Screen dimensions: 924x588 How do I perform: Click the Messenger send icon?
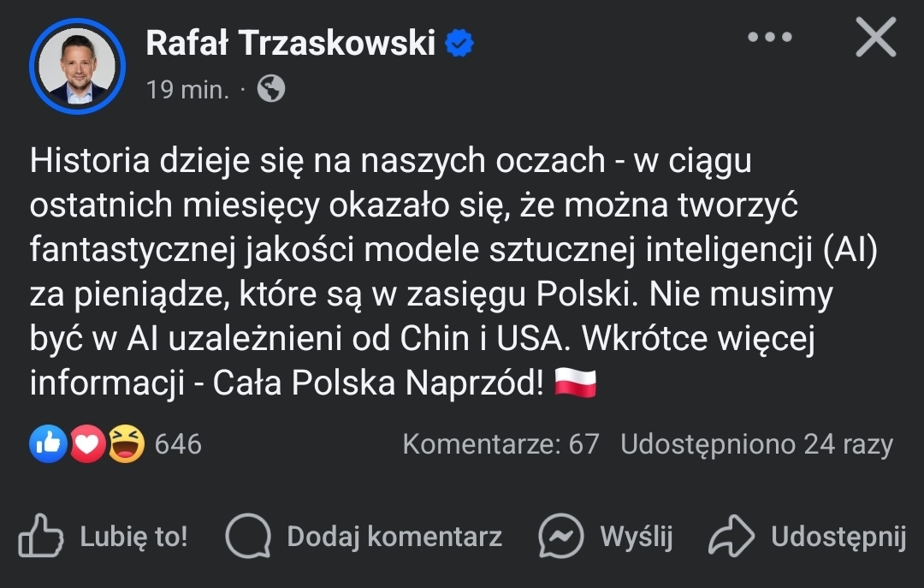(560, 537)
